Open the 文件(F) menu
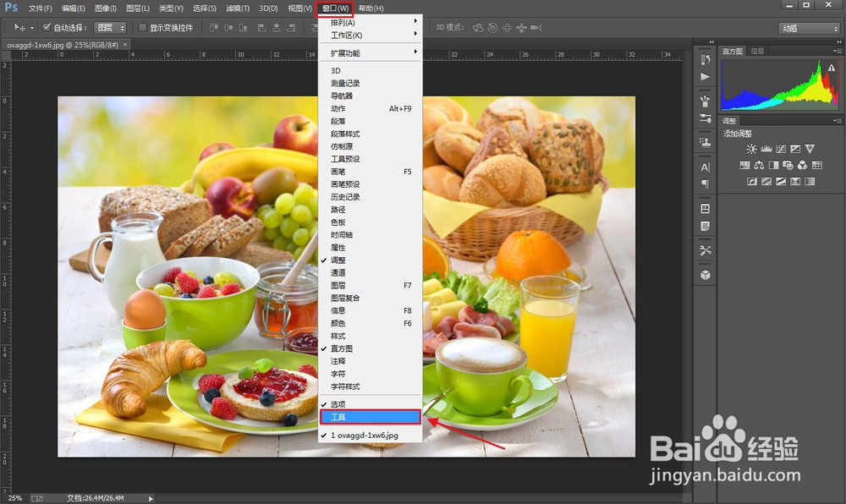 click(41, 8)
